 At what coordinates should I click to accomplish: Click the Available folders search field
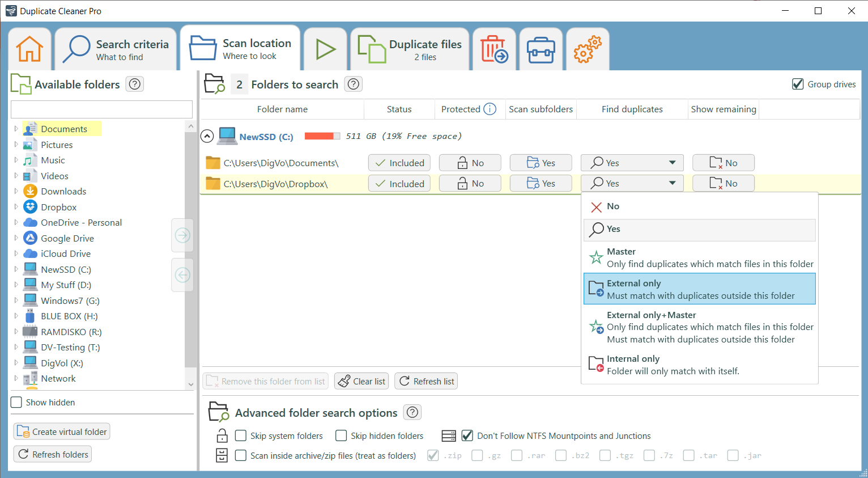[x=101, y=109]
